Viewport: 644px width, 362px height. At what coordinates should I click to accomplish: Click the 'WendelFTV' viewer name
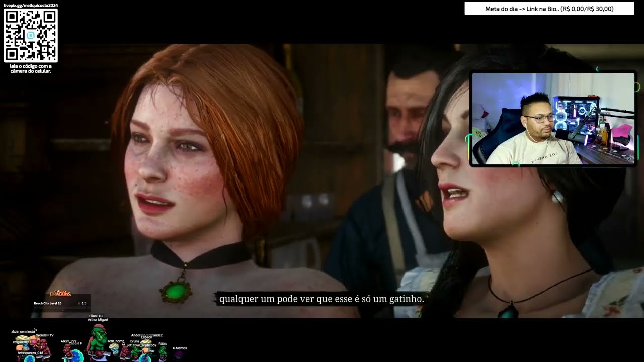point(45,335)
